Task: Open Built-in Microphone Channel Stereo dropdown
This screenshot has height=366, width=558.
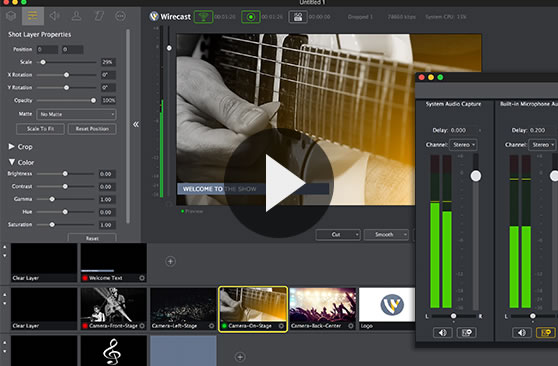Action: tap(543, 145)
